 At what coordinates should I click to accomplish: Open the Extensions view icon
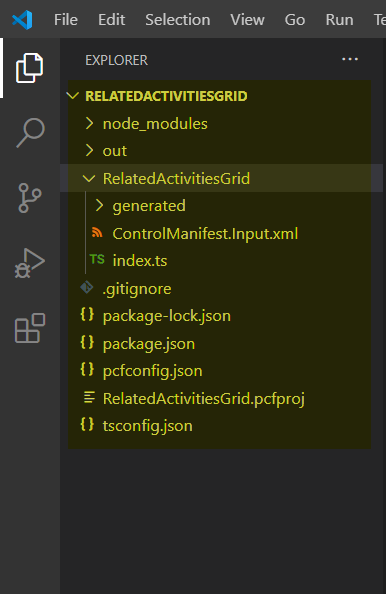(x=30, y=328)
